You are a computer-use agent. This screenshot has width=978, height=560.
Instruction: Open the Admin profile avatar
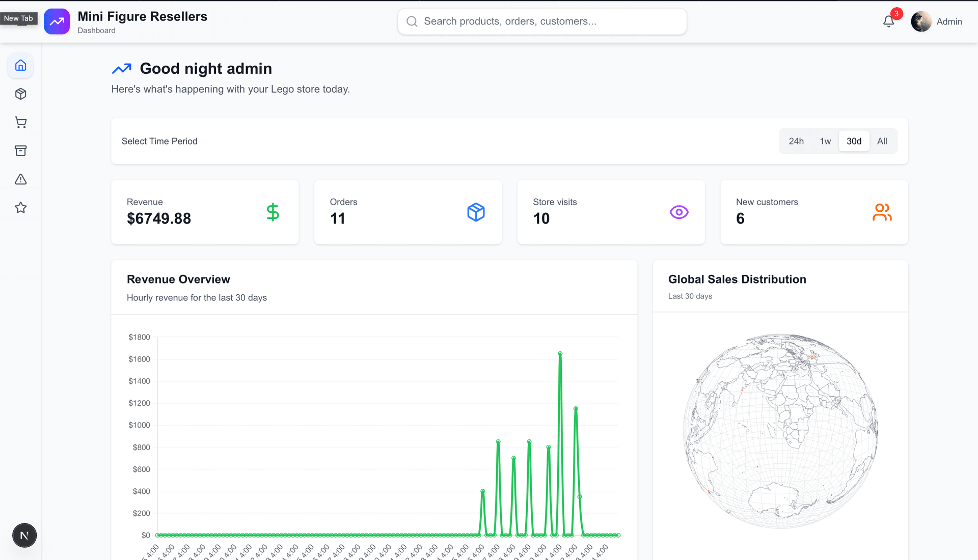(921, 21)
